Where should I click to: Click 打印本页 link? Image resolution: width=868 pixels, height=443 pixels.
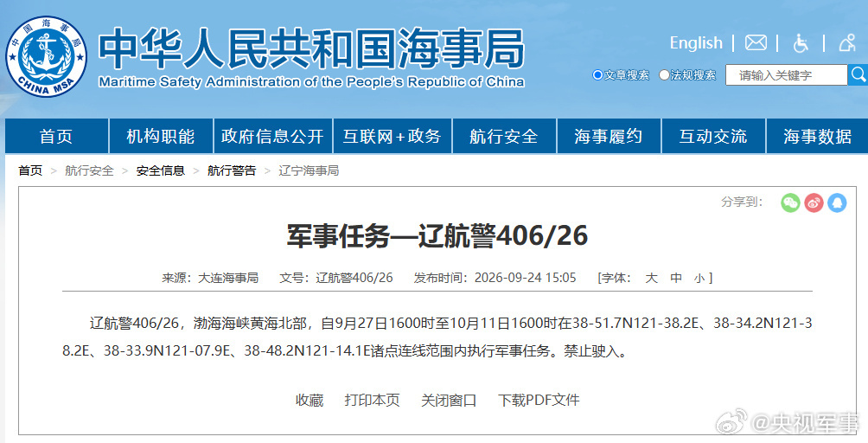pos(372,400)
